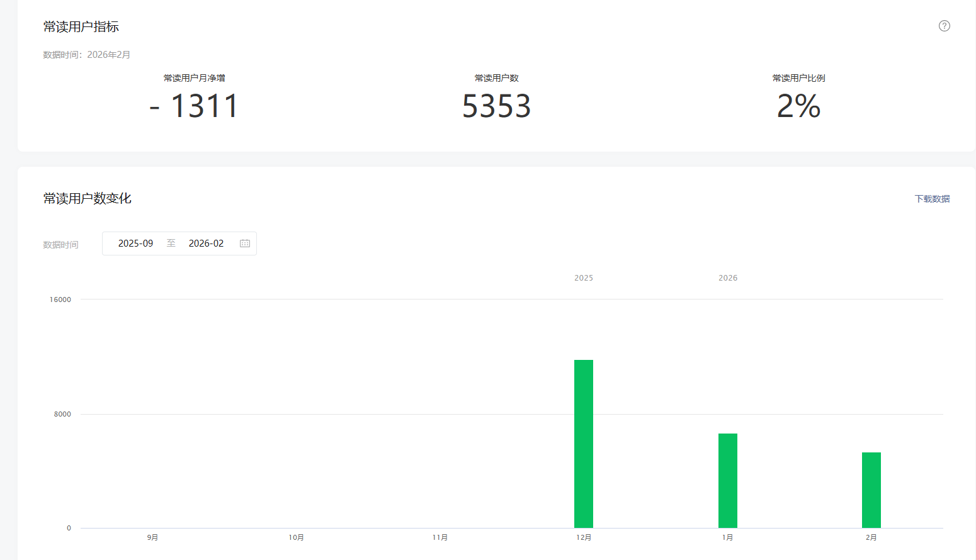This screenshot has width=976, height=560.
Task: Click the 常读用户指标 section heading
Action: [x=81, y=26]
